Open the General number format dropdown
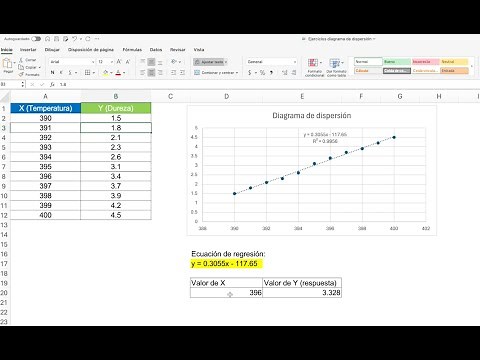Screen dimensions: 480x360 [272, 62]
